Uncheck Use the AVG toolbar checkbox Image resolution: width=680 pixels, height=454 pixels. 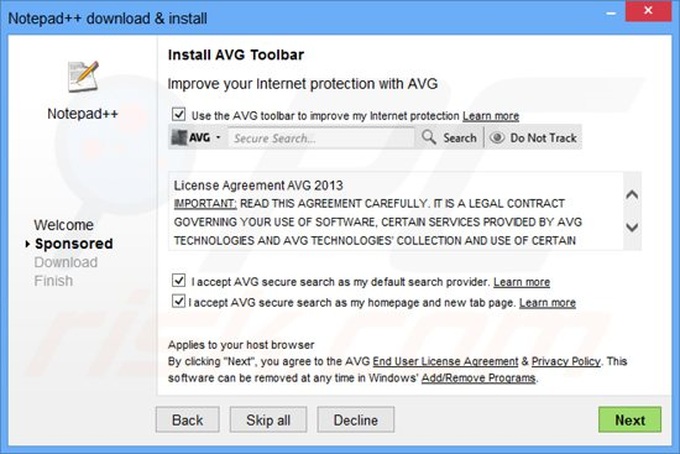(x=179, y=114)
